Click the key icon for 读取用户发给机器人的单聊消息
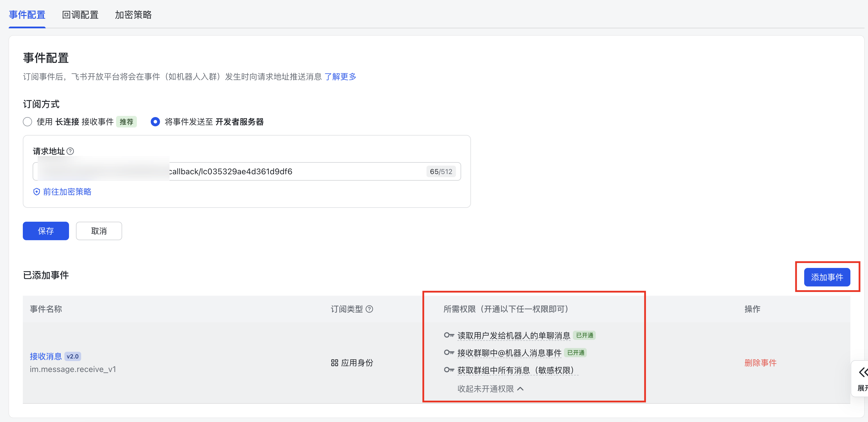868x422 pixels. click(x=449, y=335)
